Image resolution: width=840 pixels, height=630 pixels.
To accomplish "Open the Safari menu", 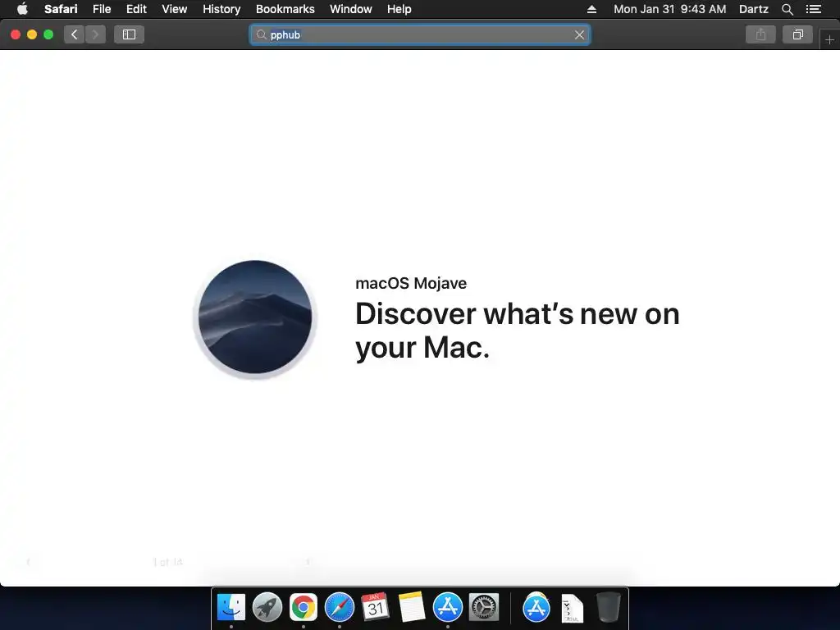I will point(61,9).
